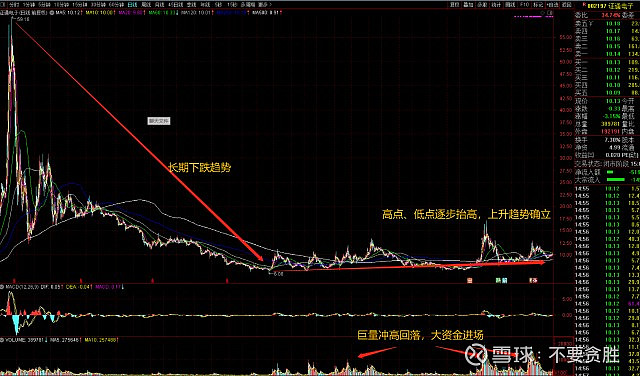The image size is (640, 376).
Task: Open F10 company info
Action: tap(524, 5)
